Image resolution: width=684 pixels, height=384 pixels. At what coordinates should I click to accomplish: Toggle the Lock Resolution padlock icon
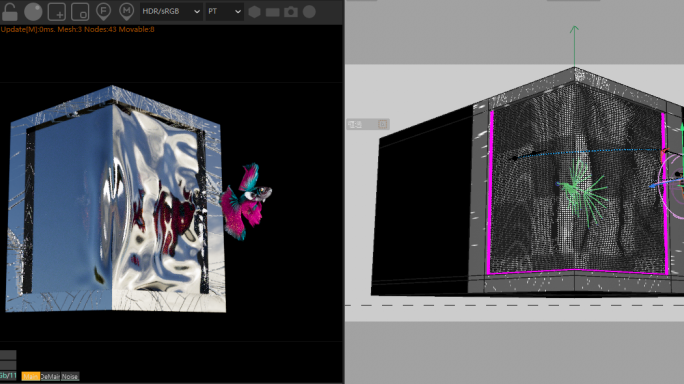(9, 12)
